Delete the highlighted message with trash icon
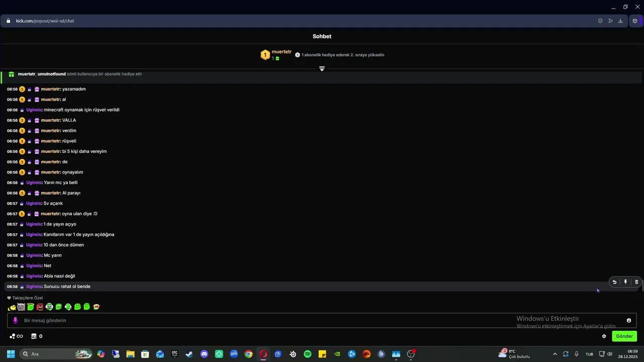This screenshot has height=362, width=644. click(636, 282)
